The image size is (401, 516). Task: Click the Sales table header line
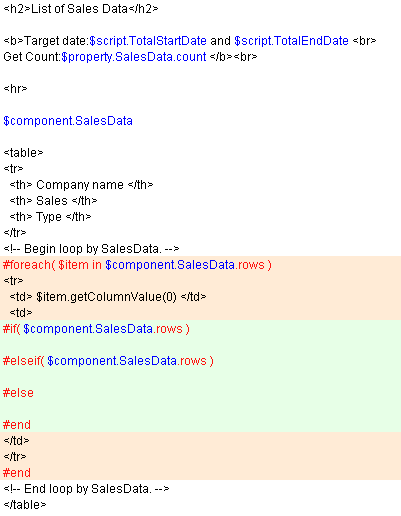53,201
